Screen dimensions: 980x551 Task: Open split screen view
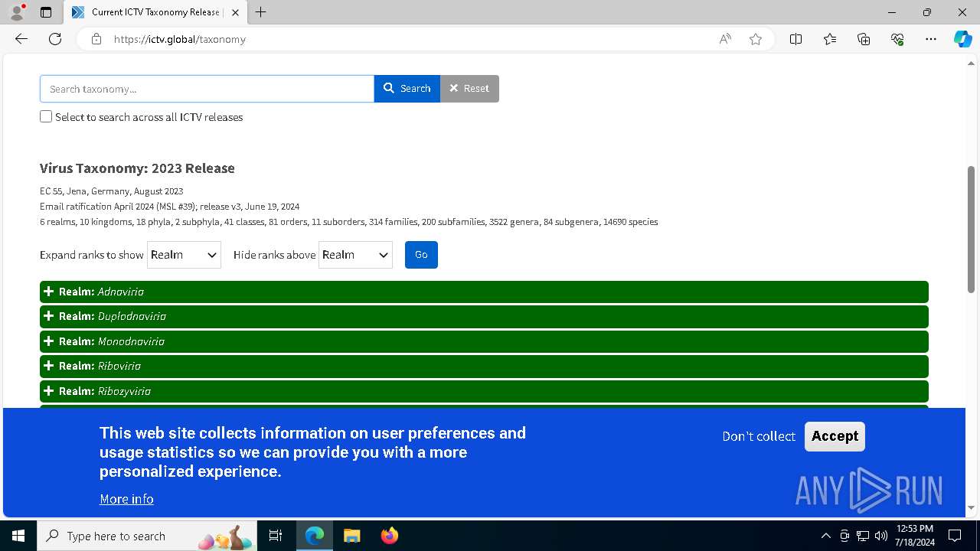796,39
